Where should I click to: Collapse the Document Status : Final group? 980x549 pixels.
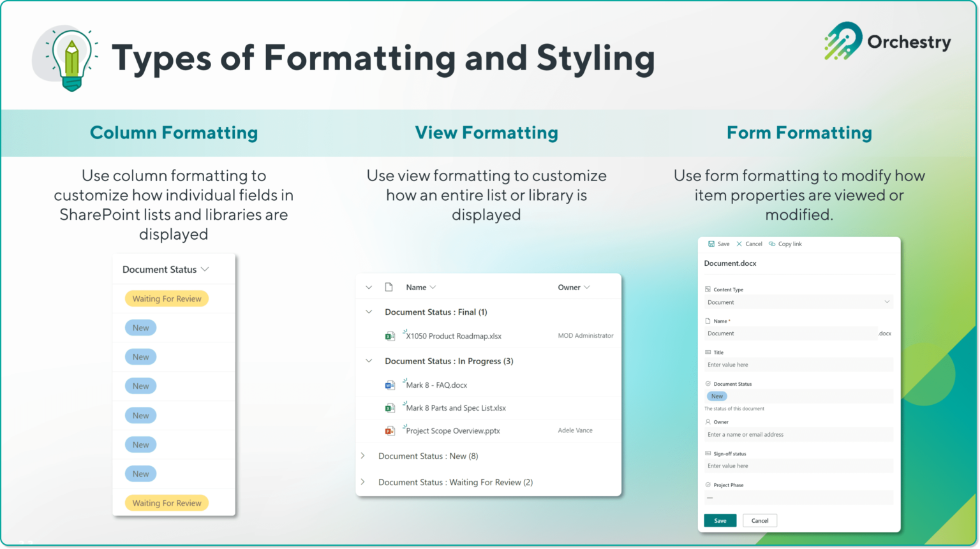pyautogui.click(x=369, y=312)
